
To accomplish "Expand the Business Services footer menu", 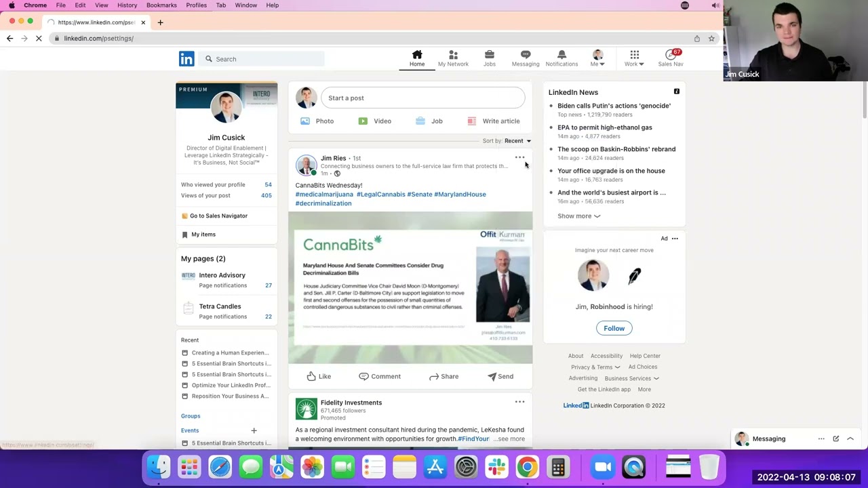I will click(631, 378).
